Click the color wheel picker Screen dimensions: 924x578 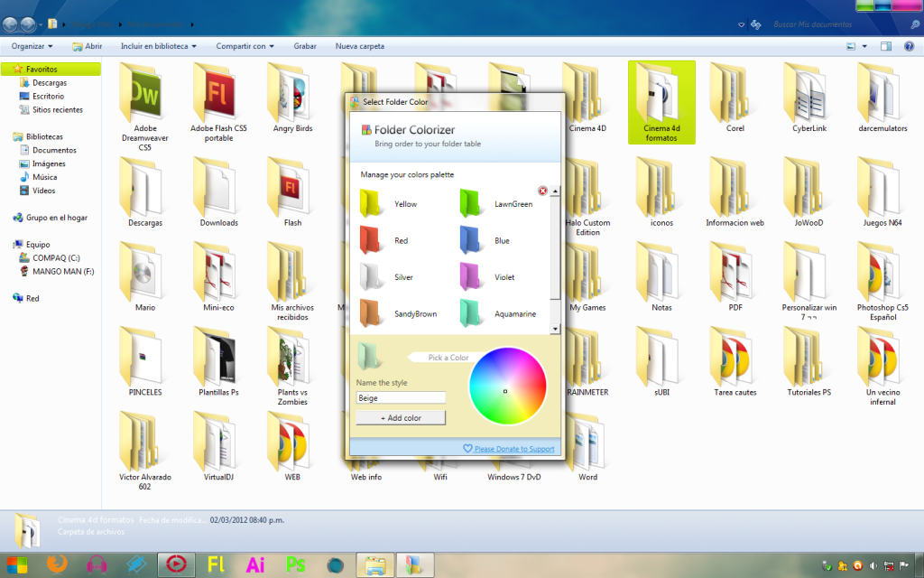pyautogui.click(x=507, y=387)
